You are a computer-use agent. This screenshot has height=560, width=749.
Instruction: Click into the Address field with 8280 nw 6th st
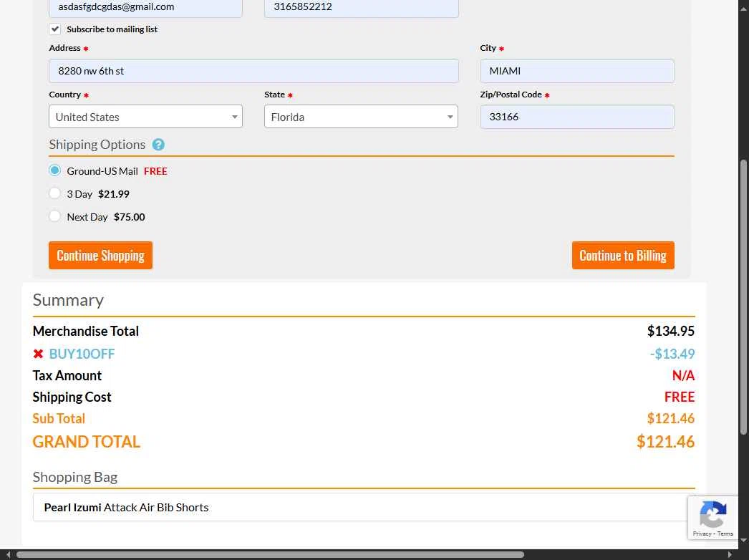click(253, 71)
